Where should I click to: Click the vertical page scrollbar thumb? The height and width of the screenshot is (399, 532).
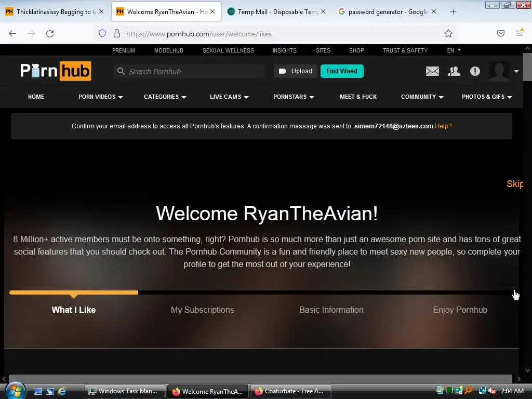[x=527, y=67]
